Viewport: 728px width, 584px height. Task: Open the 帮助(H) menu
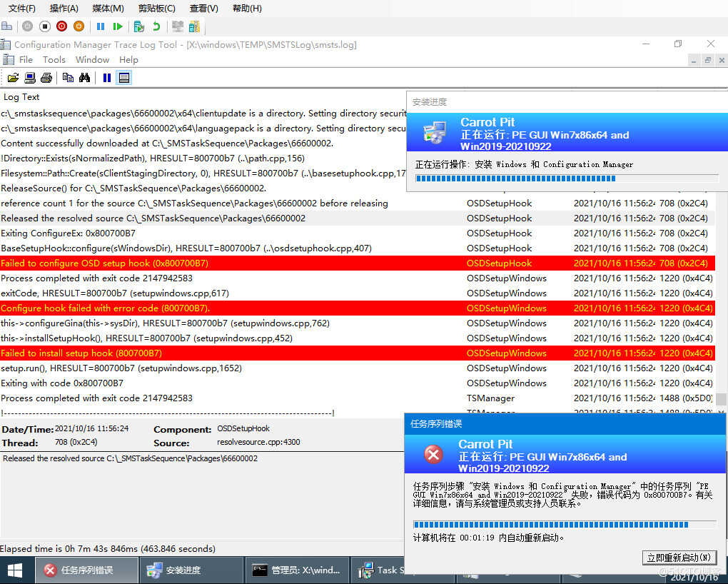pyautogui.click(x=247, y=9)
